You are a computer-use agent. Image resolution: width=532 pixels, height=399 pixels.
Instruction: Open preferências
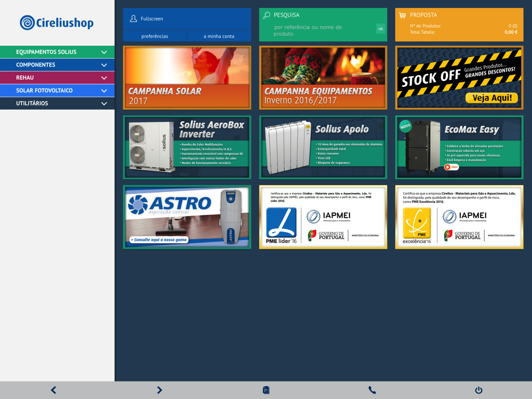[x=155, y=36]
